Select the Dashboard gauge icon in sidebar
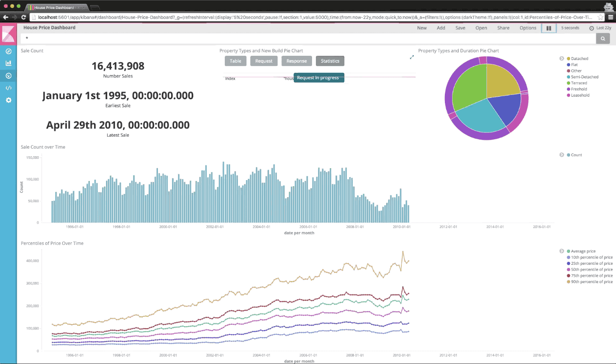The height and width of the screenshot is (364, 616). coord(9,76)
